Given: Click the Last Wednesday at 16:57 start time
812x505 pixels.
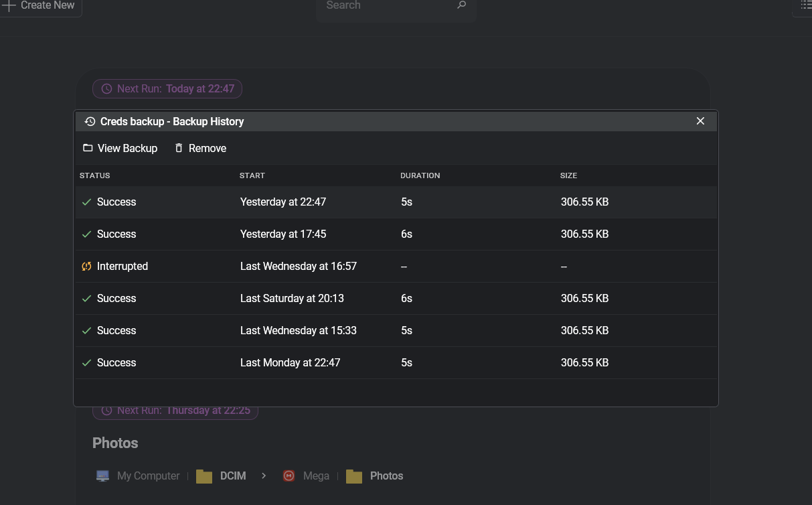Looking at the screenshot, I should pyautogui.click(x=299, y=266).
